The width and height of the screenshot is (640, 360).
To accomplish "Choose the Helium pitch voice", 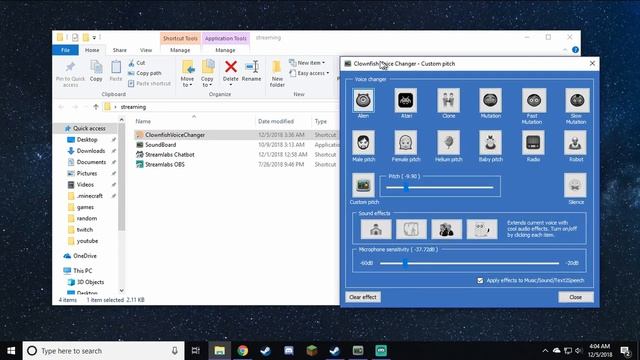I will pyautogui.click(x=448, y=143).
